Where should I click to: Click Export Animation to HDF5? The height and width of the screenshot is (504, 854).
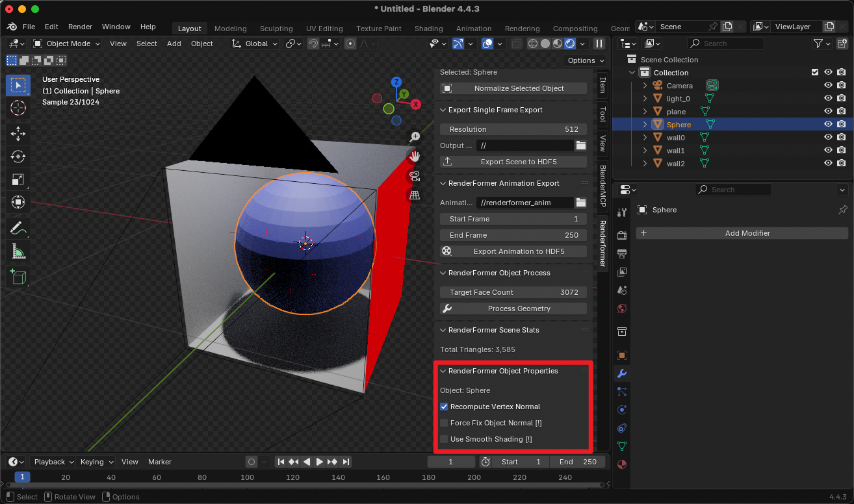click(x=513, y=251)
